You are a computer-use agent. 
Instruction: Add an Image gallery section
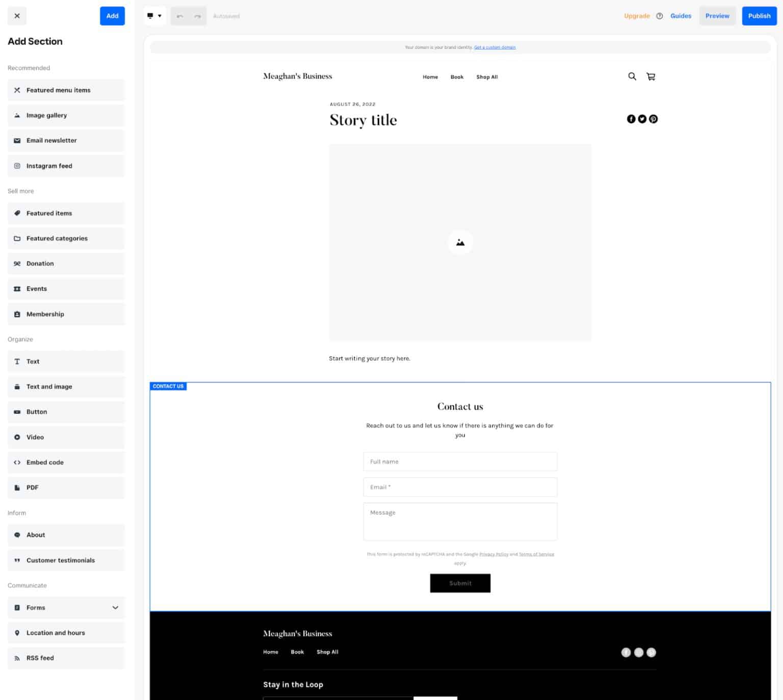tap(66, 115)
